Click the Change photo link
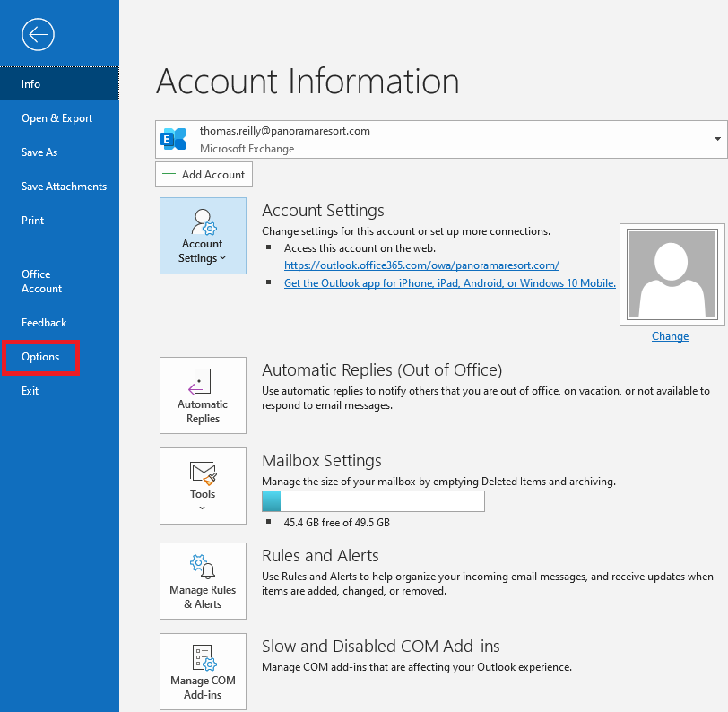This screenshot has width=728, height=712. tap(670, 335)
